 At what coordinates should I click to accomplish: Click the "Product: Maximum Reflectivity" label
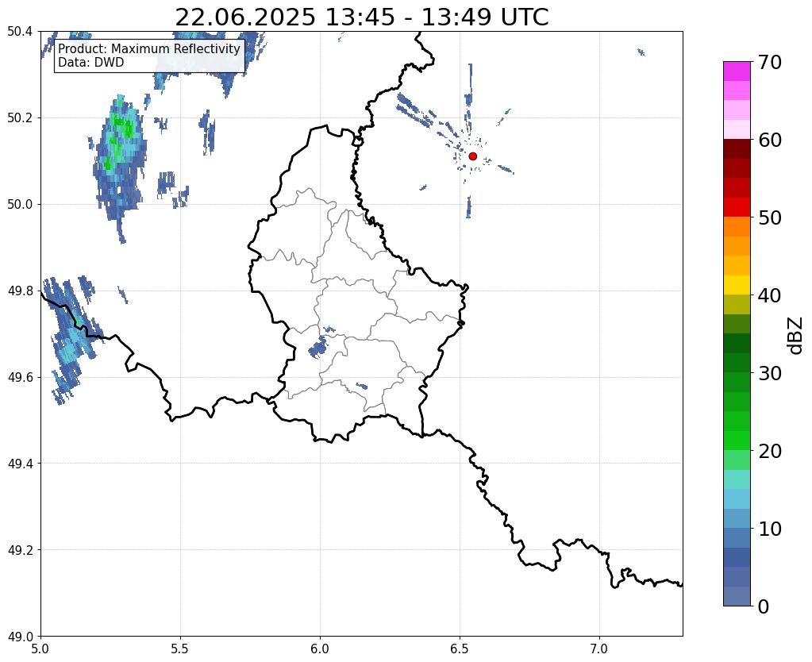click(149, 48)
